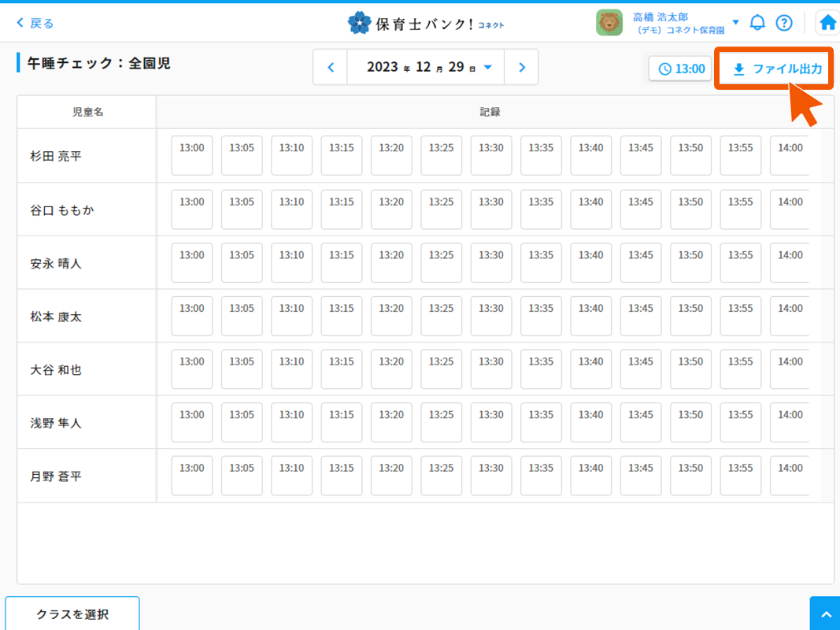Open the 13:00 time selector
The height and width of the screenshot is (630, 840).
point(681,69)
